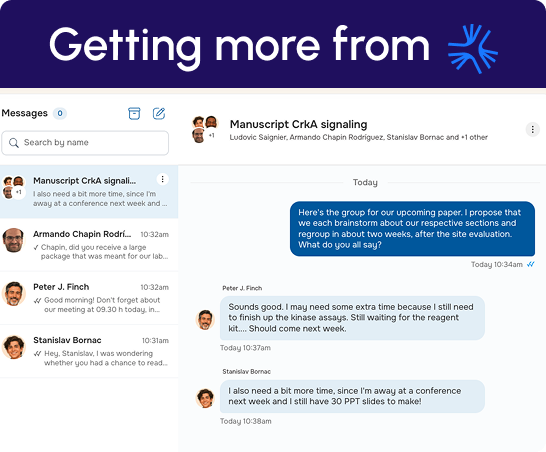The image size is (546, 452).
Task: Open the conversation header three-dot menu
Action: point(532,130)
